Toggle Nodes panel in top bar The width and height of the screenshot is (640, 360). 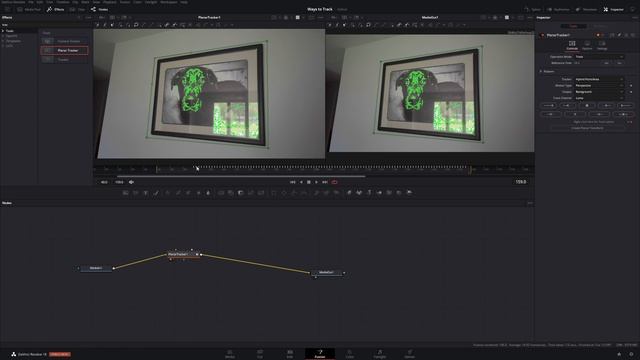[100, 9]
